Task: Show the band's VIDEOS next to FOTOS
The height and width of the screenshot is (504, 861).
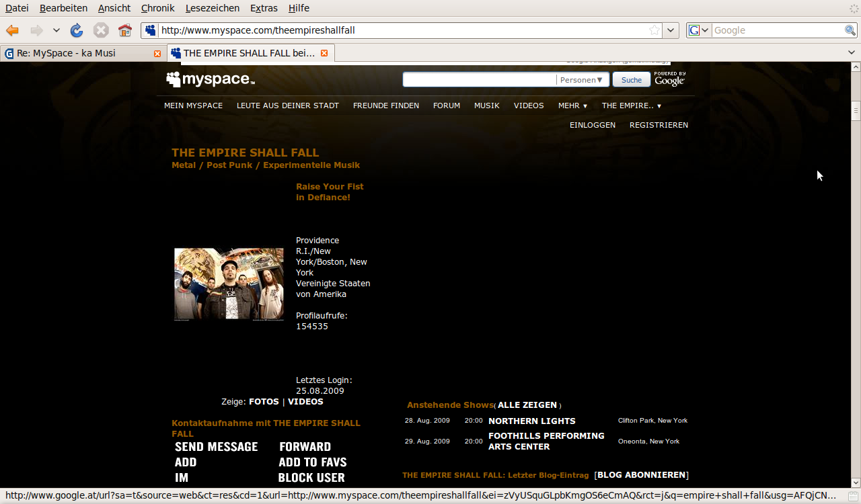Action: [305, 401]
